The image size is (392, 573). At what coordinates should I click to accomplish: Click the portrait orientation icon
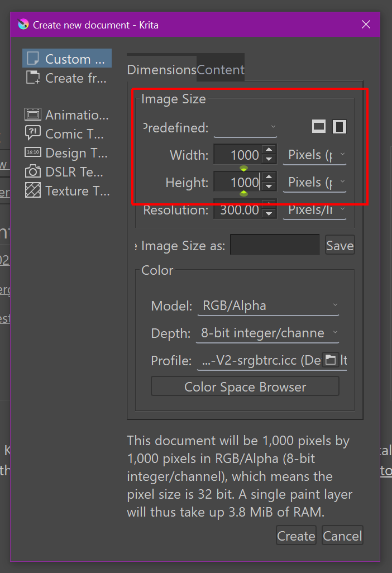[339, 127]
